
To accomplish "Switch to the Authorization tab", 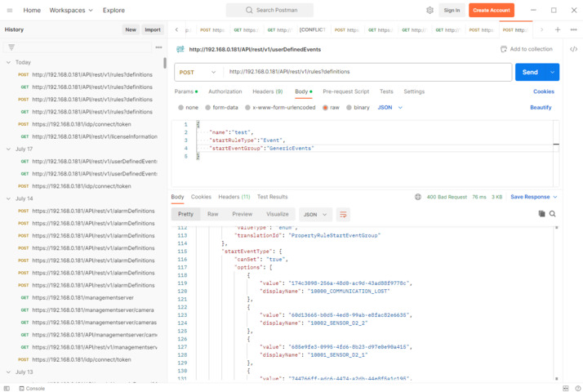I will (225, 91).
